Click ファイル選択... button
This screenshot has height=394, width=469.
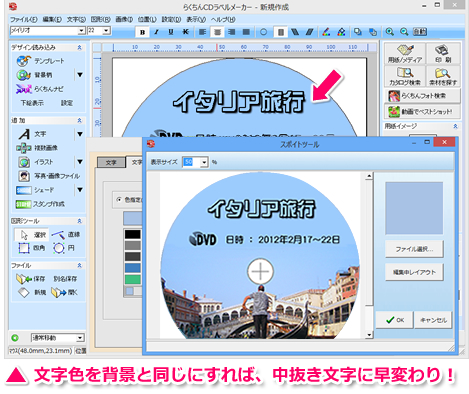click(x=414, y=249)
